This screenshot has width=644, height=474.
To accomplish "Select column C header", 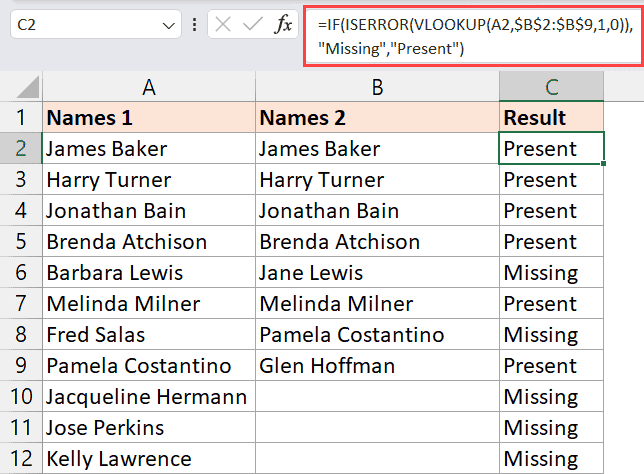I will (x=551, y=87).
